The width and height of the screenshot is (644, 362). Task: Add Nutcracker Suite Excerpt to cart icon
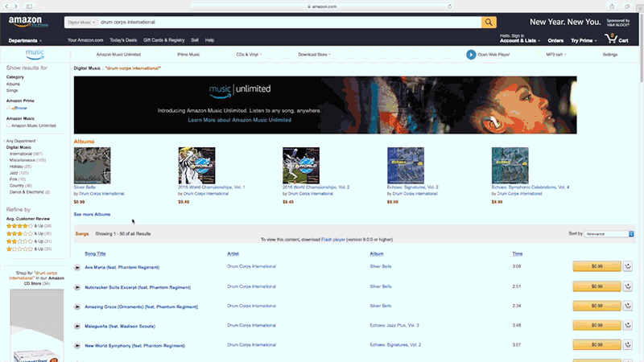pyautogui.click(x=628, y=286)
